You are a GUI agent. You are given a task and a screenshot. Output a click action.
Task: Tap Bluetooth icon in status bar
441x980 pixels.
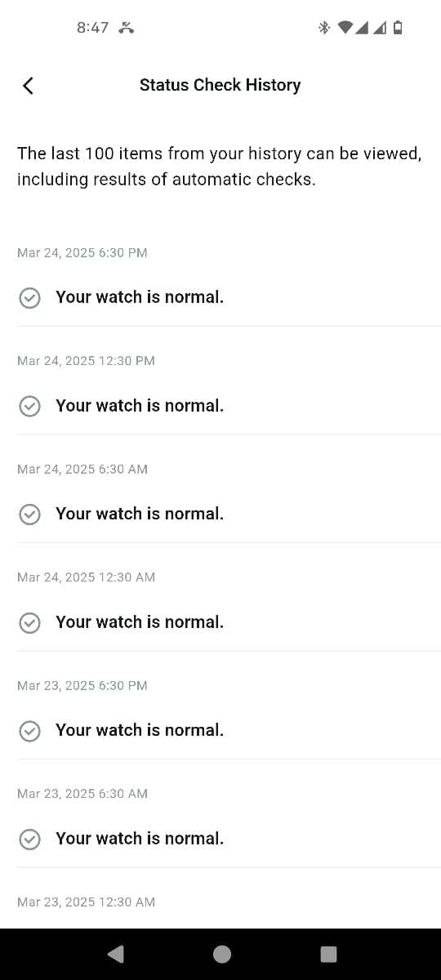click(323, 28)
